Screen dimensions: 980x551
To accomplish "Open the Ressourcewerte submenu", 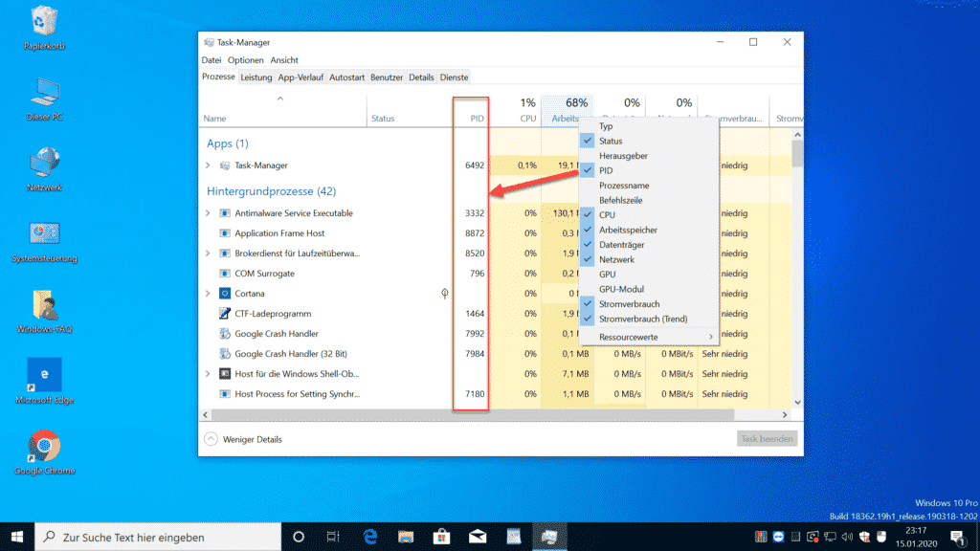I will pos(649,337).
